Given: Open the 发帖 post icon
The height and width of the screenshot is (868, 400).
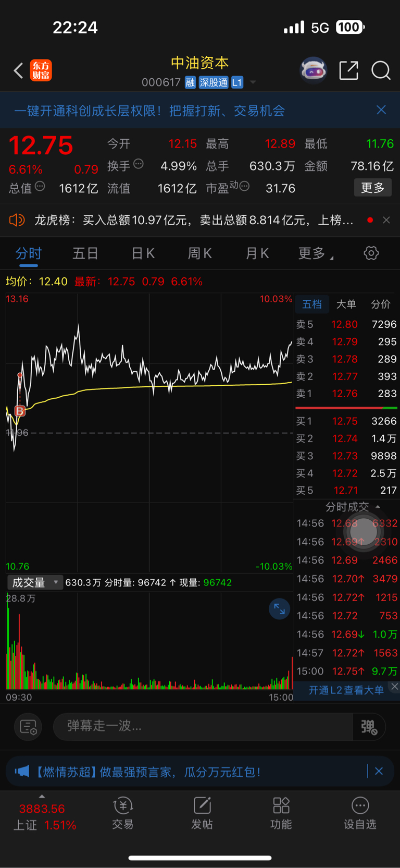Looking at the screenshot, I should 202,813.
